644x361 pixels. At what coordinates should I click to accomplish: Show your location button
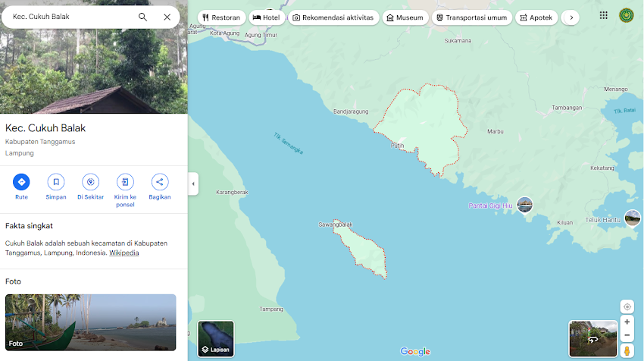click(x=627, y=306)
